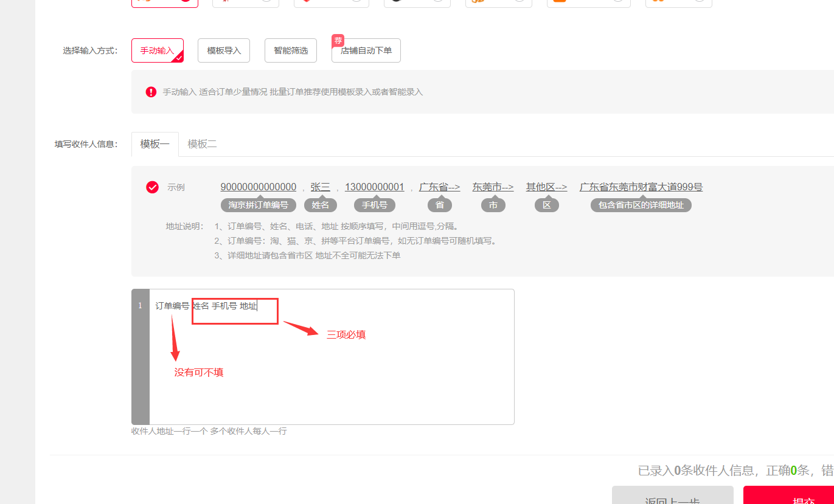
Task: Select 手动输入 input method
Action: pyautogui.click(x=157, y=51)
